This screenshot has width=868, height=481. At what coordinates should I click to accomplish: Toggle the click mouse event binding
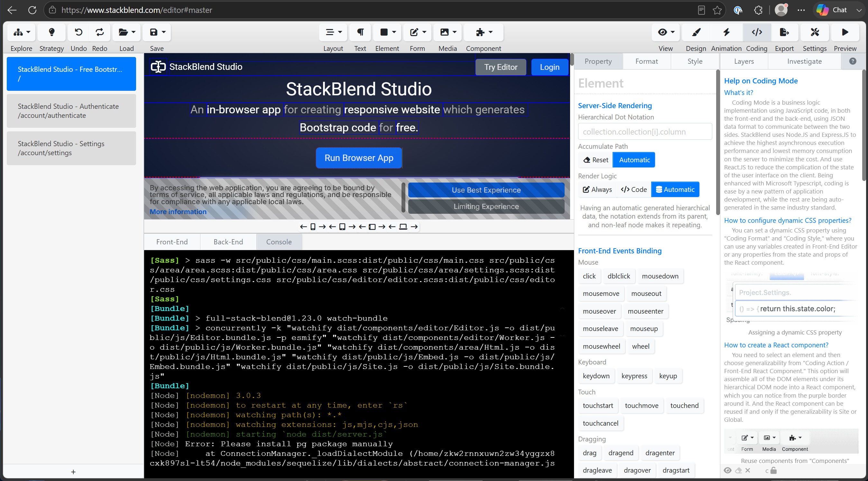[589, 276]
